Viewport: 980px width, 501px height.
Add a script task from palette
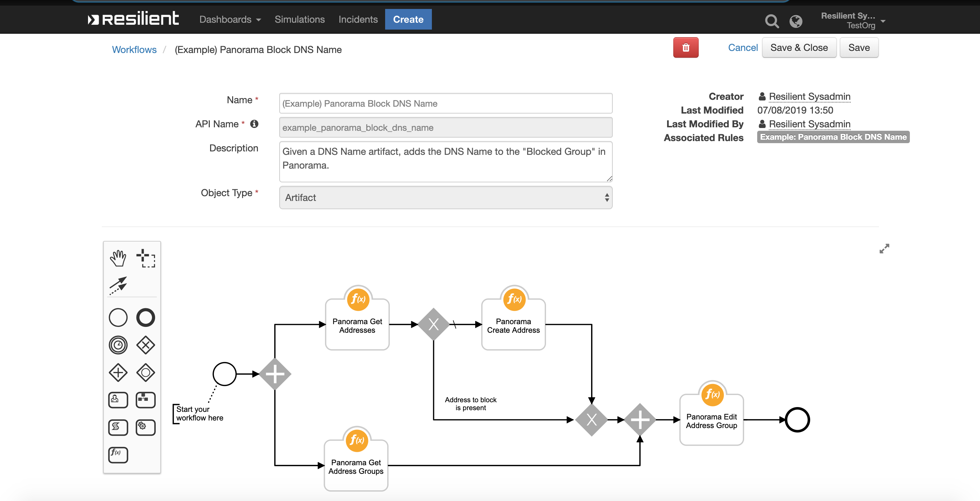(x=118, y=427)
